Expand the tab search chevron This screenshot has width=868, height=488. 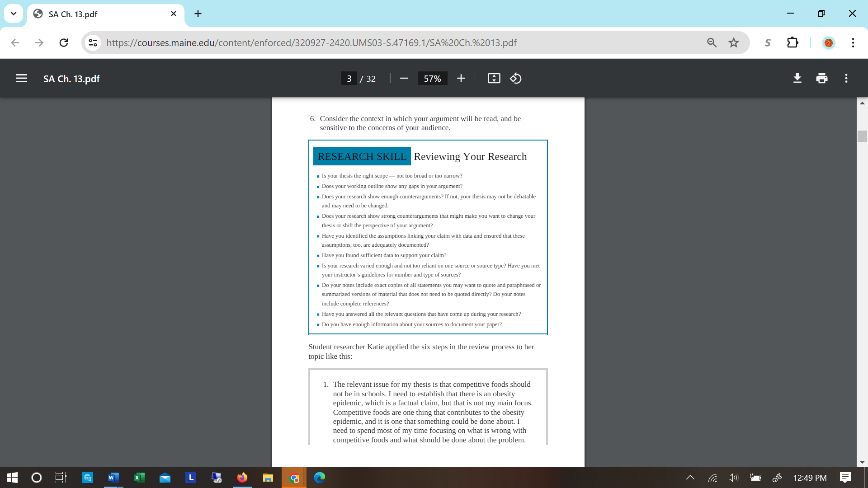click(14, 14)
